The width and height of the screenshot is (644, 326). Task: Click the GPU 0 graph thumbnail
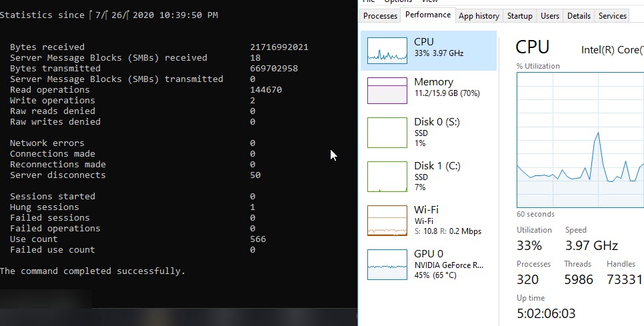pos(387,264)
